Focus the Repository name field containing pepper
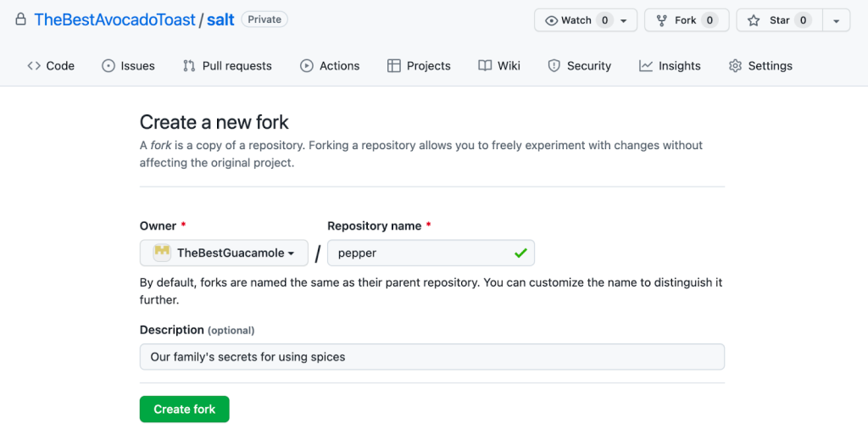This screenshot has width=868, height=440. pyautogui.click(x=420, y=253)
